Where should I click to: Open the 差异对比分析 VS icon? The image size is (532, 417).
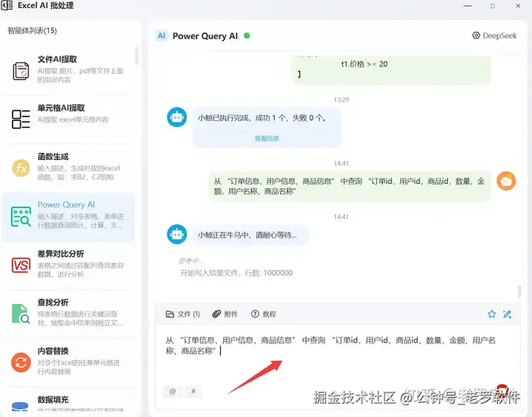click(21, 265)
